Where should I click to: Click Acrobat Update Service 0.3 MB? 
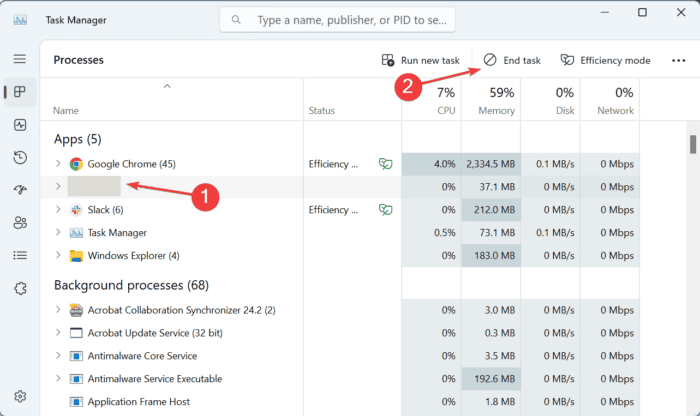(x=500, y=333)
